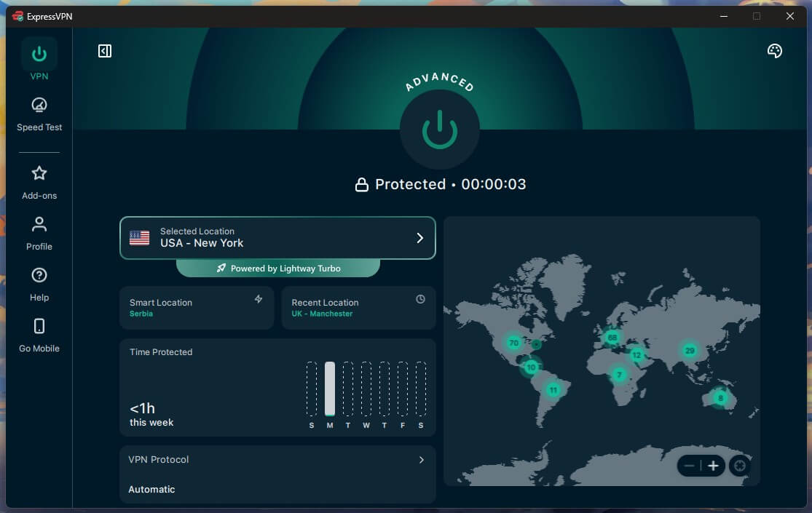Minimize the ExpressVPN window
The height and width of the screenshot is (513, 812).
(x=723, y=16)
